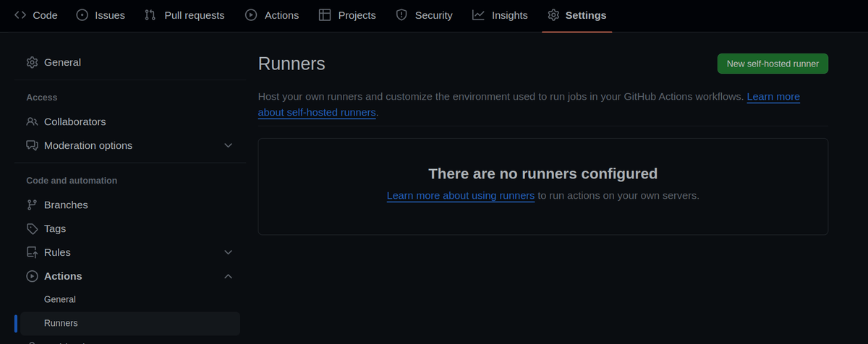Open the Code tab
868x344 pixels.
36,15
